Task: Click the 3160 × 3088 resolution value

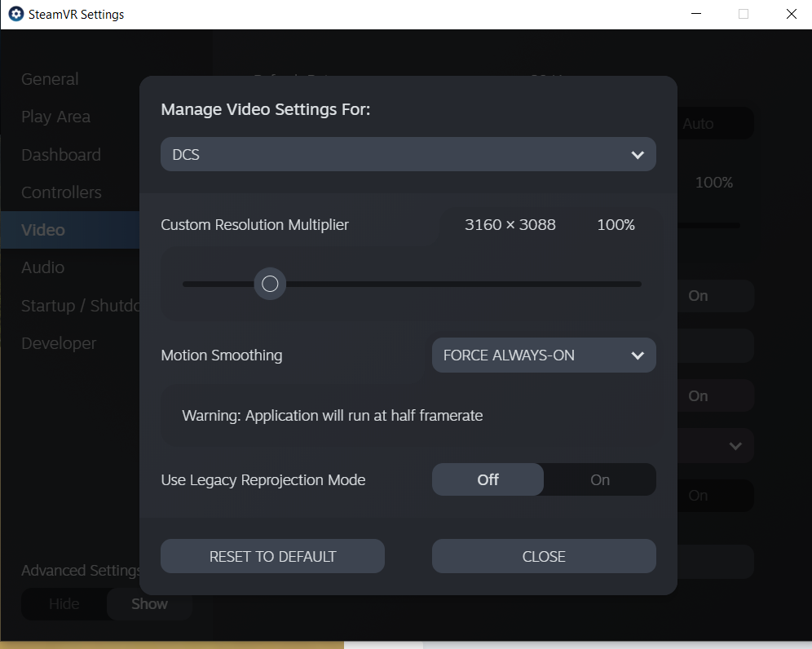Action: point(510,225)
